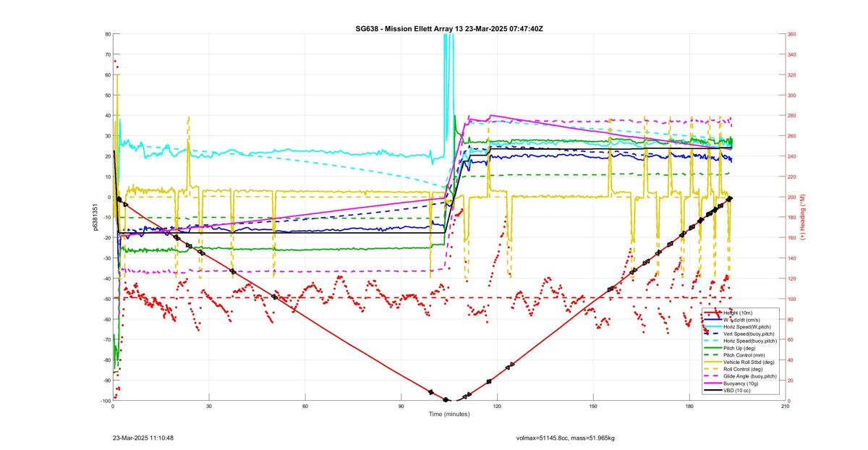868x450 pixels.
Task: Select the Pitch Control (mm) legend label
Action: pyautogui.click(x=743, y=355)
